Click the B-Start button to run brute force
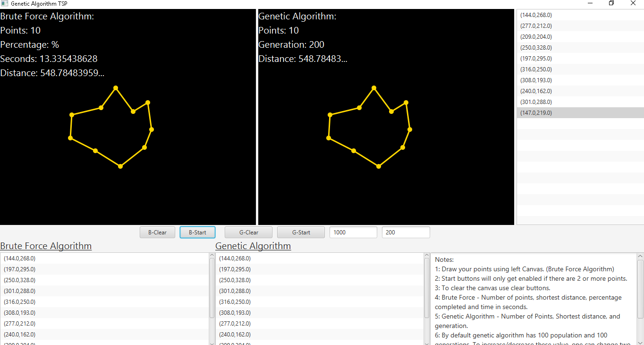Screen dimensions: 644x345 197,232
